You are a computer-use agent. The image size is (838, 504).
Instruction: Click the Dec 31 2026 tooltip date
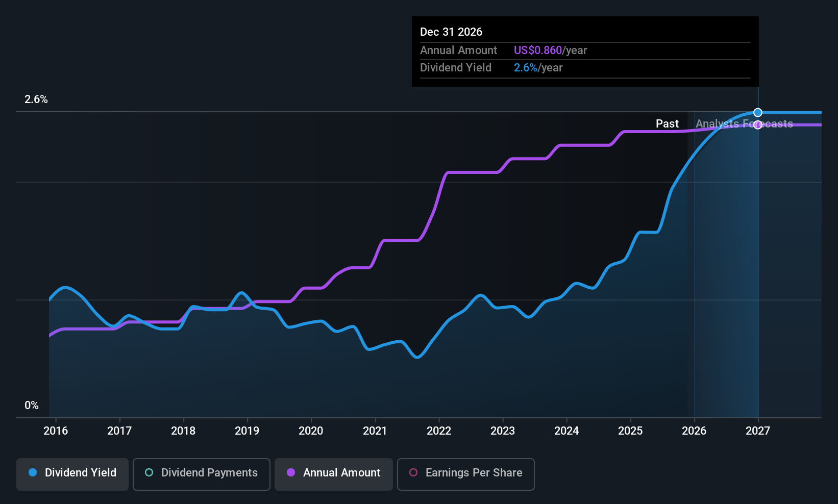point(451,32)
